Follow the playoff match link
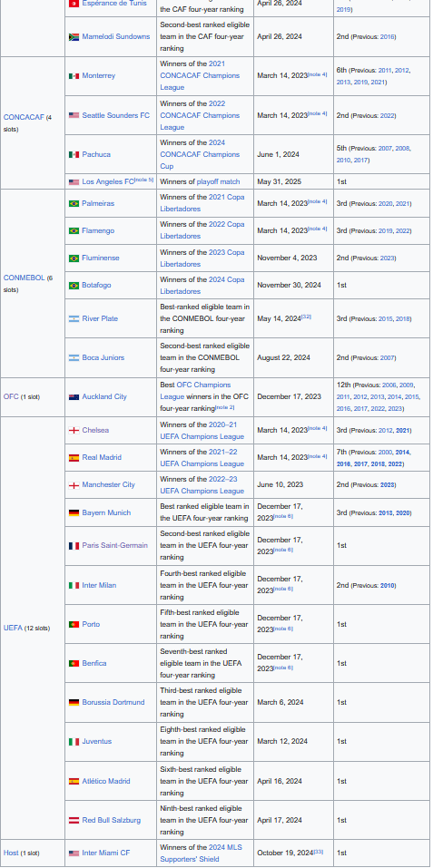The width and height of the screenshot is (433, 868). coord(218,181)
